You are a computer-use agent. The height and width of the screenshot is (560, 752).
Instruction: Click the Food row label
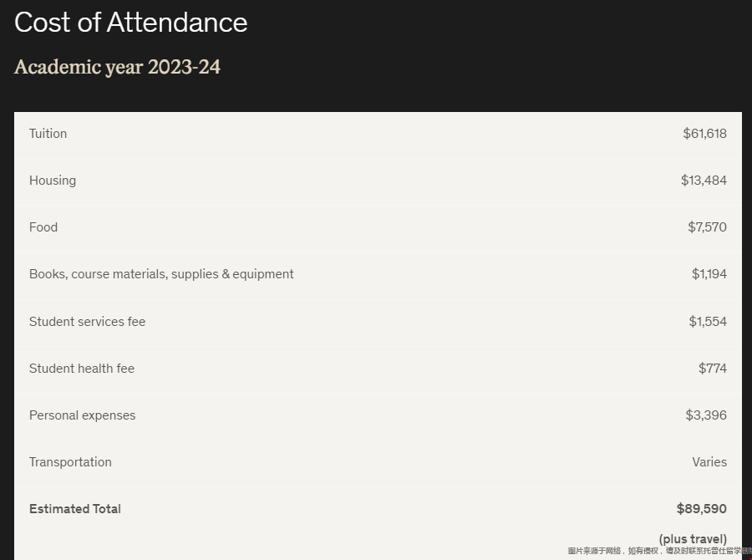43,227
